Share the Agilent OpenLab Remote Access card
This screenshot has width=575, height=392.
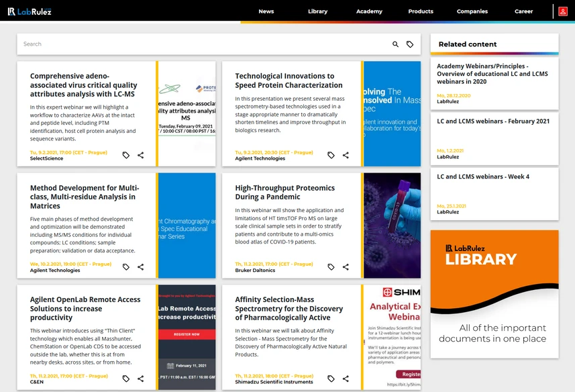pos(140,379)
